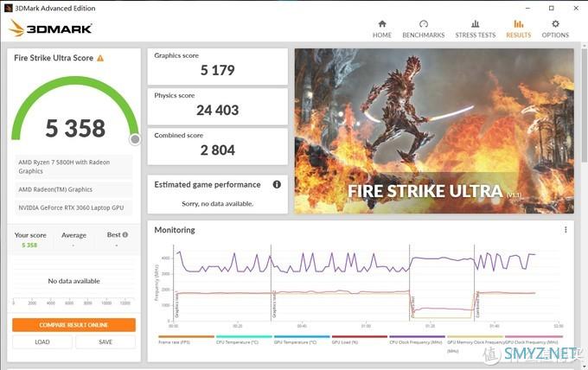Switch to the STRESS TESTS tab

tap(475, 29)
